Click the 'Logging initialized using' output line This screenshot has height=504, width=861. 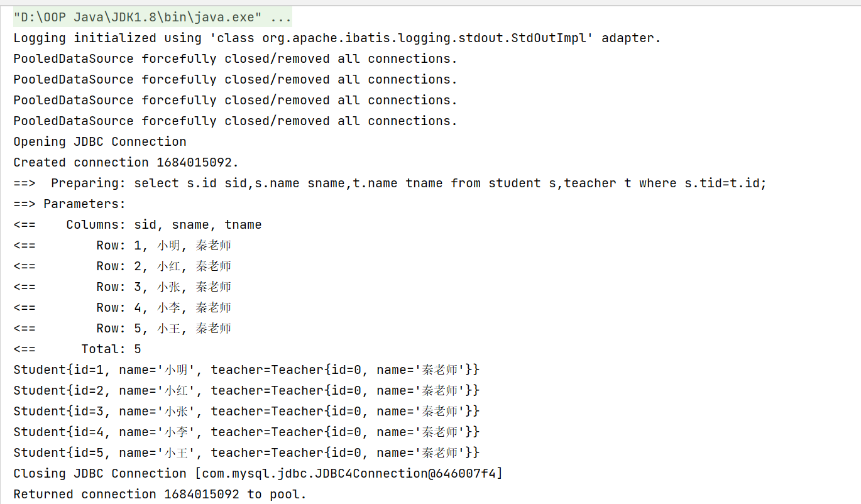[x=337, y=38]
